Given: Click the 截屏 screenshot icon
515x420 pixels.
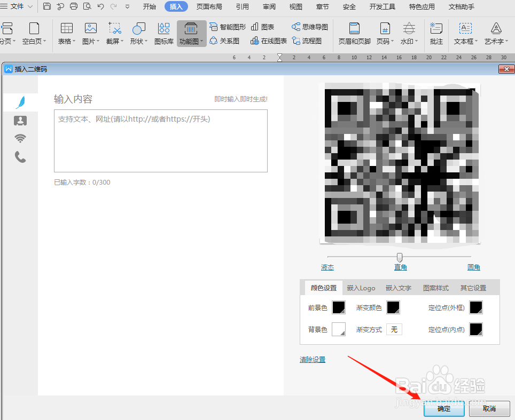Looking at the screenshot, I should (x=115, y=28).
